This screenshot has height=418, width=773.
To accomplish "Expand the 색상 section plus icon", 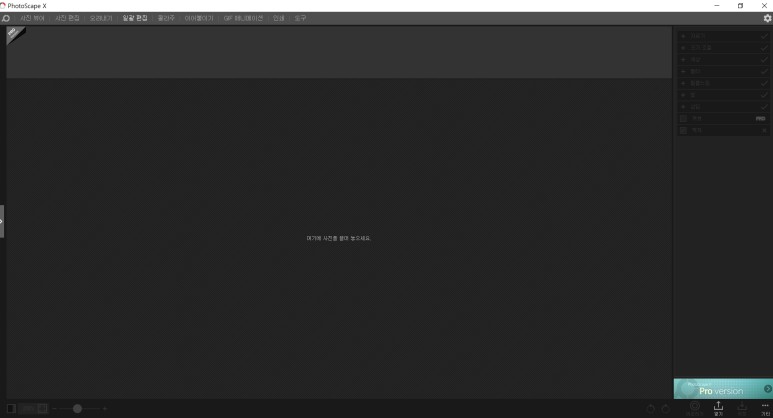I will pyautogui.click(x=683, y=60).
